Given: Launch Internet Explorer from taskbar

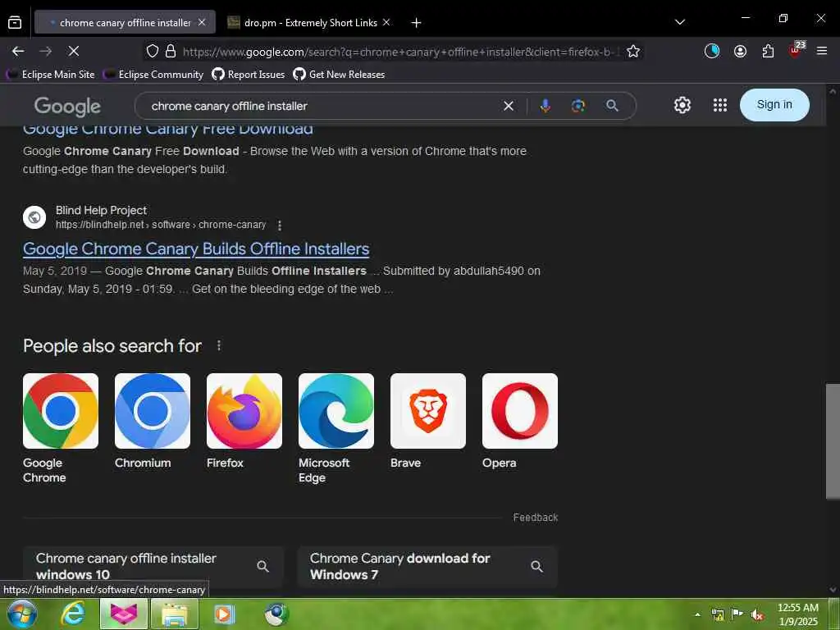Looking at the screenshot, I should tap(73, 614).
